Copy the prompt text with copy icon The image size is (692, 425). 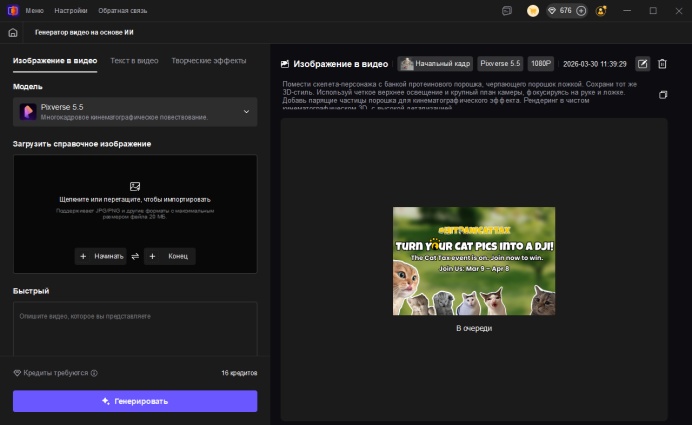[x=662, y=95]
